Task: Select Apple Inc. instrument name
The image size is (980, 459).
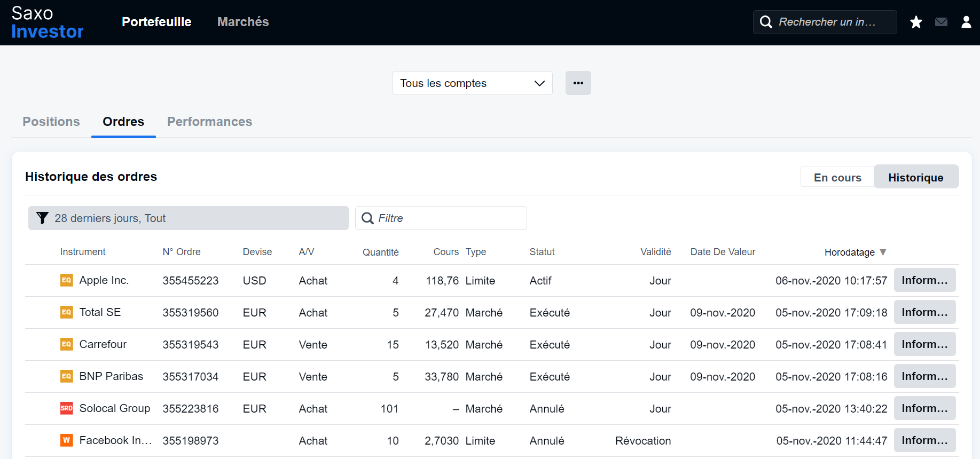Action: [x=104, y=280]
